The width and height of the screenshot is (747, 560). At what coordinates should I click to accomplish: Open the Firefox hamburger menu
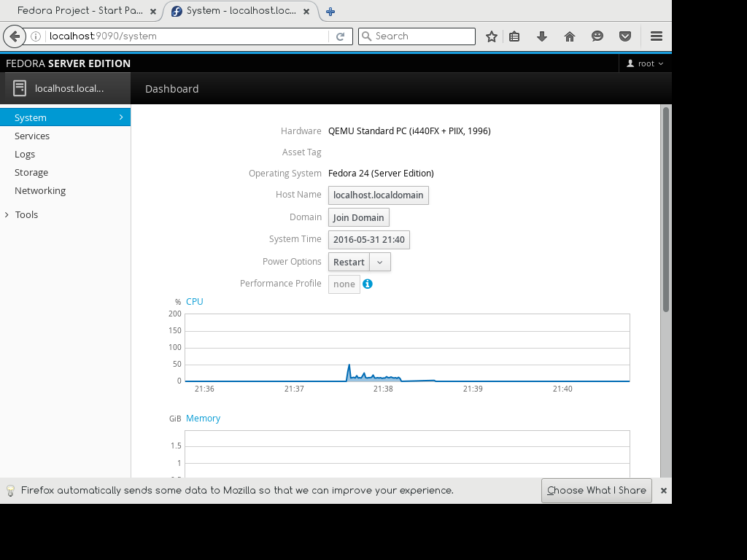[x=657, y=36]
